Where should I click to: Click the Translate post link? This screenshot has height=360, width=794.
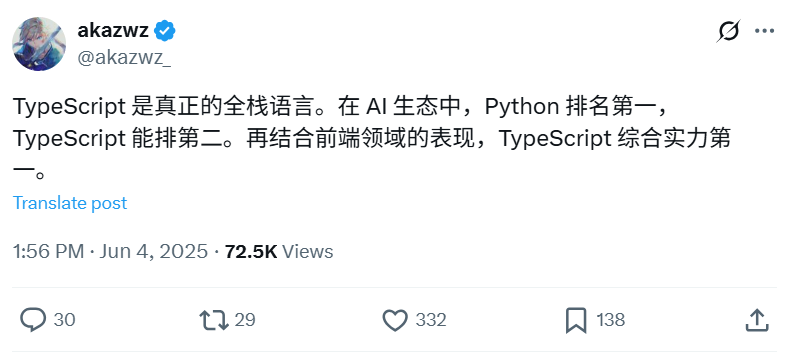pyautogui.click(x=70, y=203)
